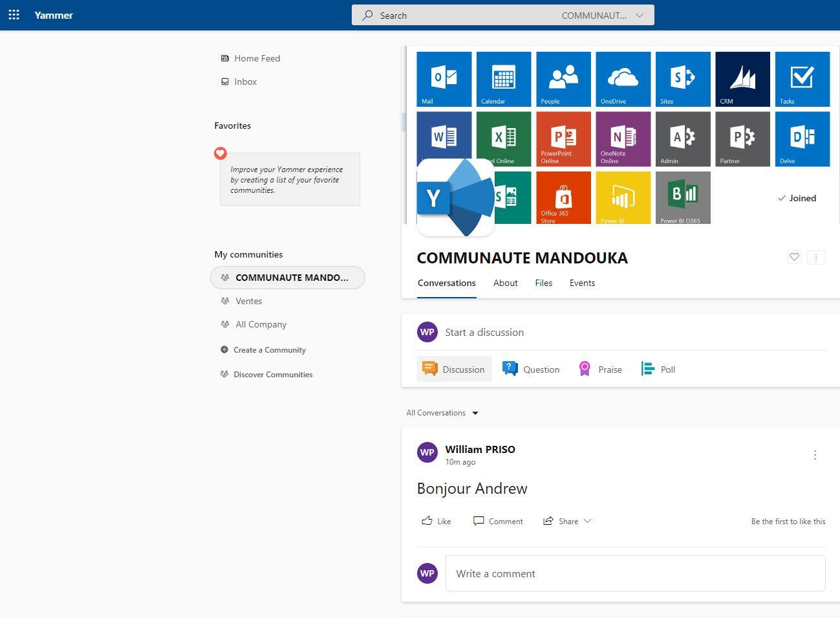Screen dimensions: 840x618
Task: Open community more options menu
Action: pyautogui.click(x=816, y=257)
